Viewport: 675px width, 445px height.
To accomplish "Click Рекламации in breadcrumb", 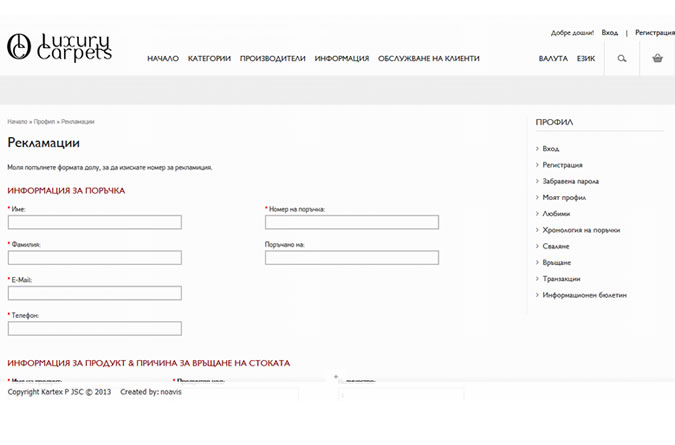I will 77,122.
